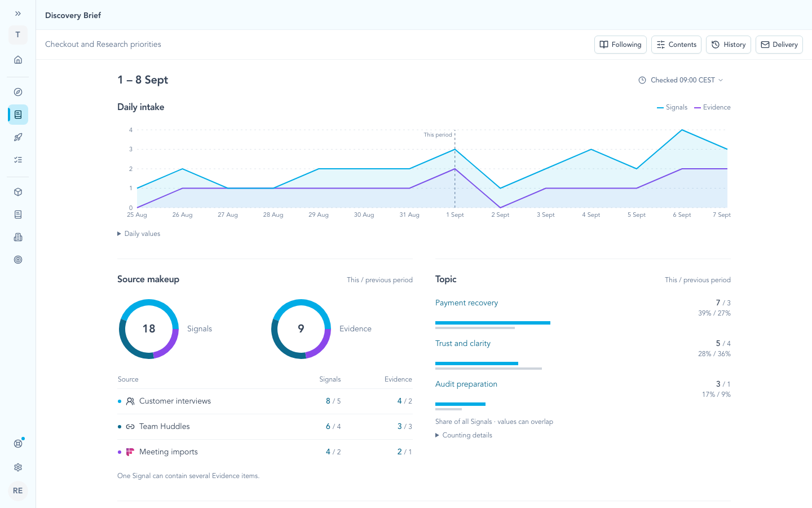Toggle the Signals series in legend
This screenshot has height=508, width=812.
pos(672,107)
